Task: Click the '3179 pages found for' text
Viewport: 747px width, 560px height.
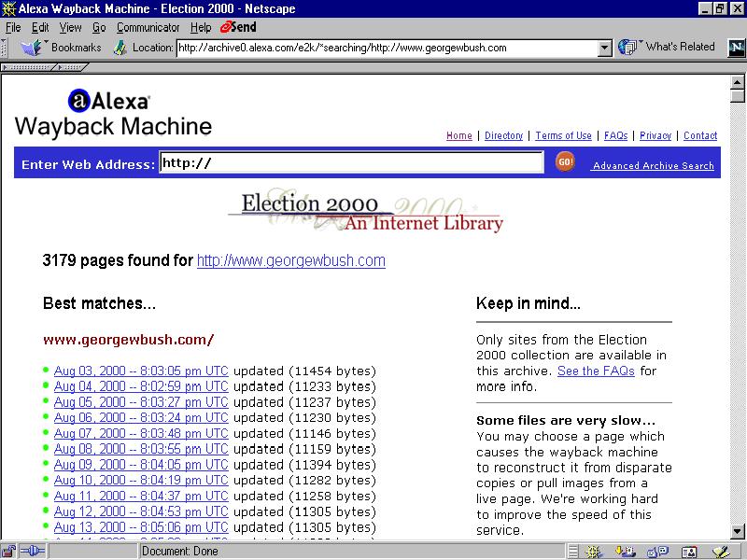Action: point(118,260)
